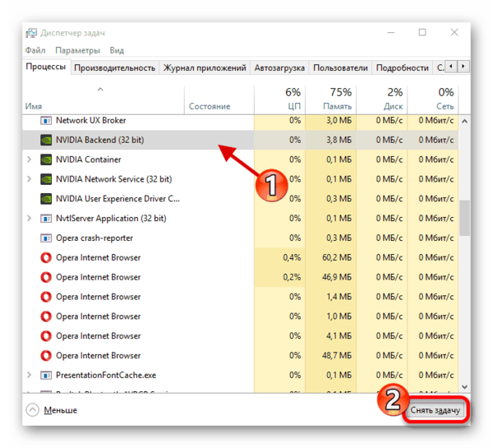
Task: Switch to the Пользователи tab
Action: pos(340,68)
